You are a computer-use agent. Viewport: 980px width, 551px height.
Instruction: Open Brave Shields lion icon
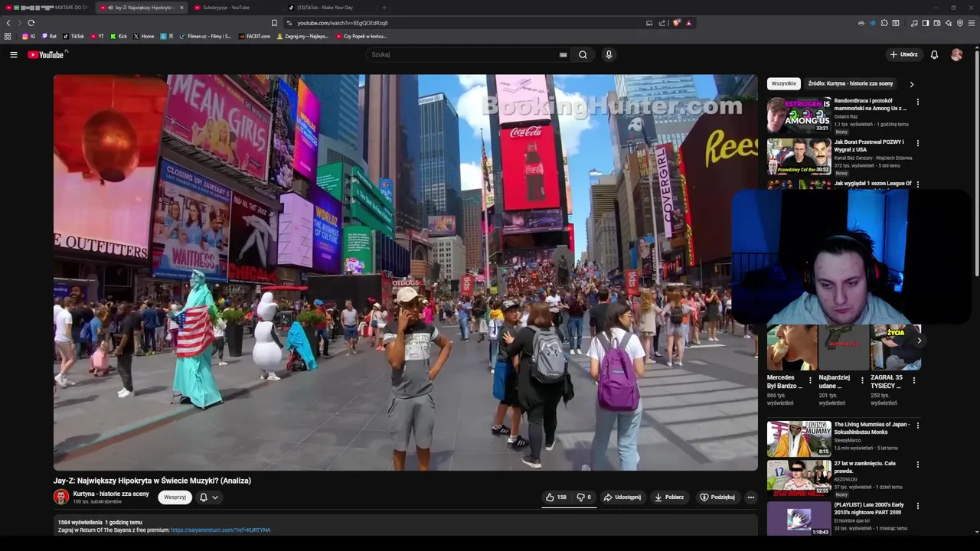[677, 23]
